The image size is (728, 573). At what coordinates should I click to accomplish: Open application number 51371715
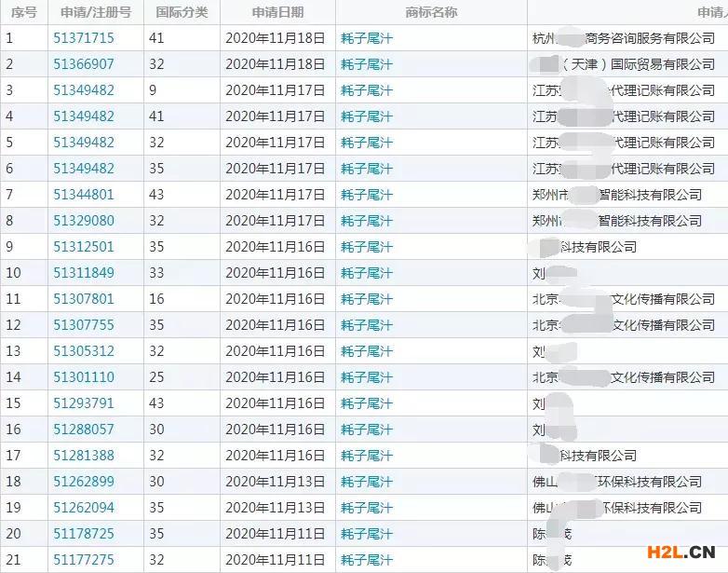(84, 38)
